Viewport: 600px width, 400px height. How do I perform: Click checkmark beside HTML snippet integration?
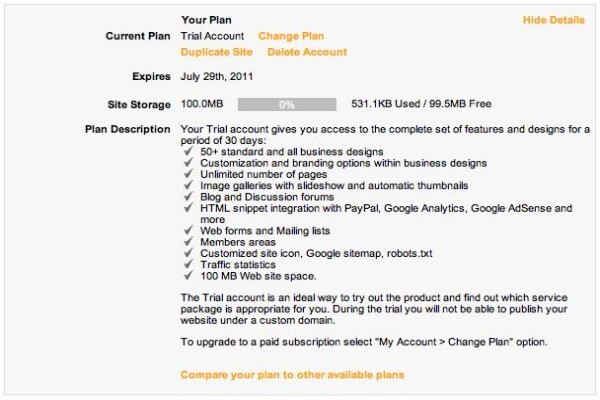tap(188, 207)
